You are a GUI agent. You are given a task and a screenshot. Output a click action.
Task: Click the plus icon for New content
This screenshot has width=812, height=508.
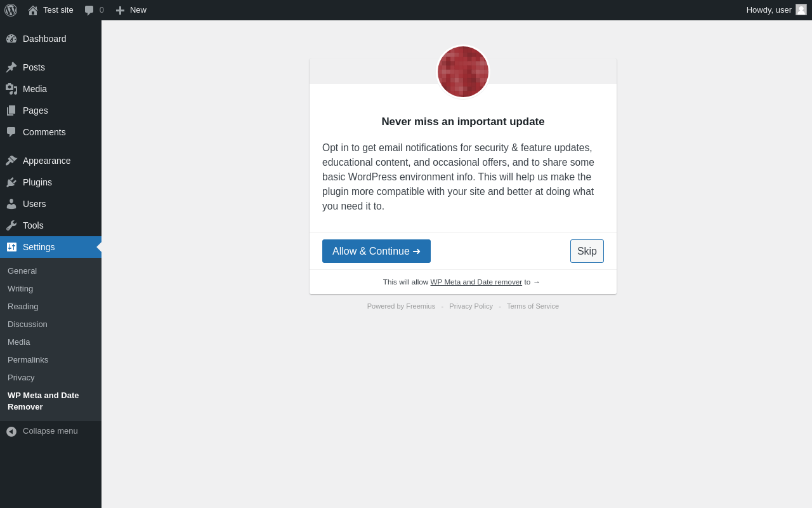pos(120,10)
